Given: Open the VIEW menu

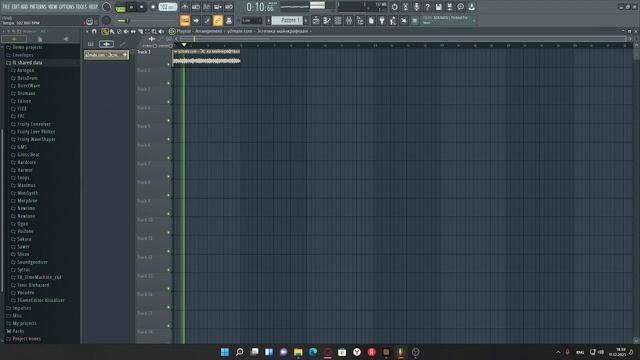Looking at the screenshot, I should (53, 7).
